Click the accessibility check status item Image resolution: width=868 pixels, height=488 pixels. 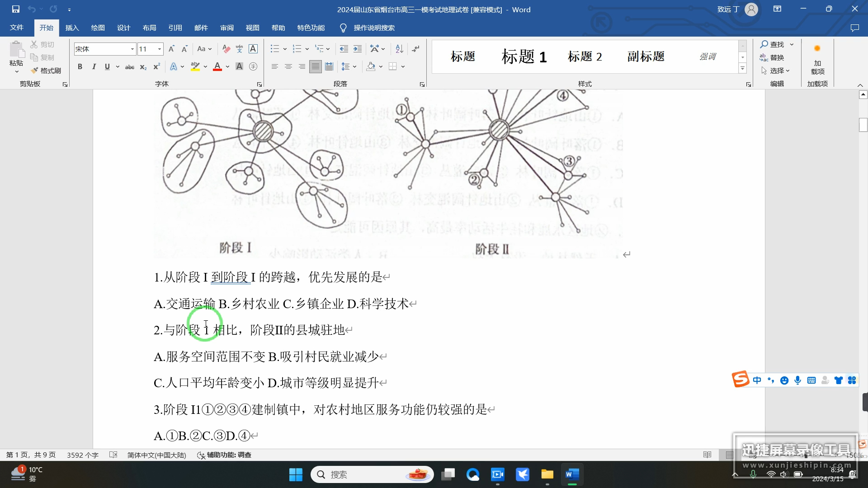(224, 455)
